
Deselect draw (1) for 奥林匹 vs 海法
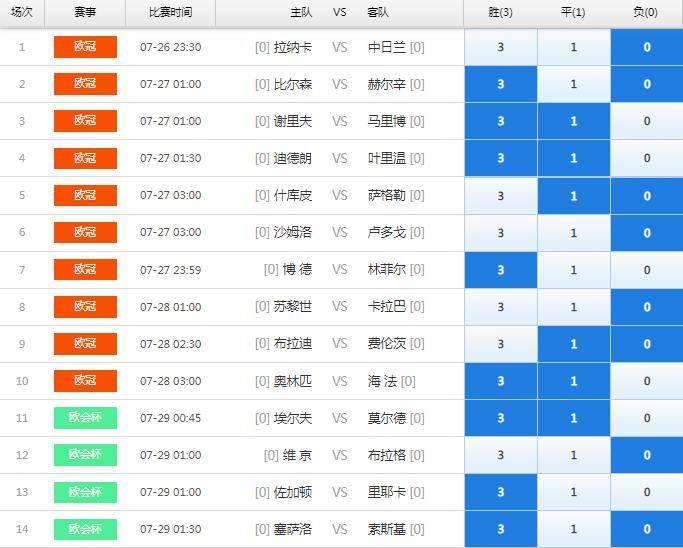pyautogui.click(x=574, y=381)
